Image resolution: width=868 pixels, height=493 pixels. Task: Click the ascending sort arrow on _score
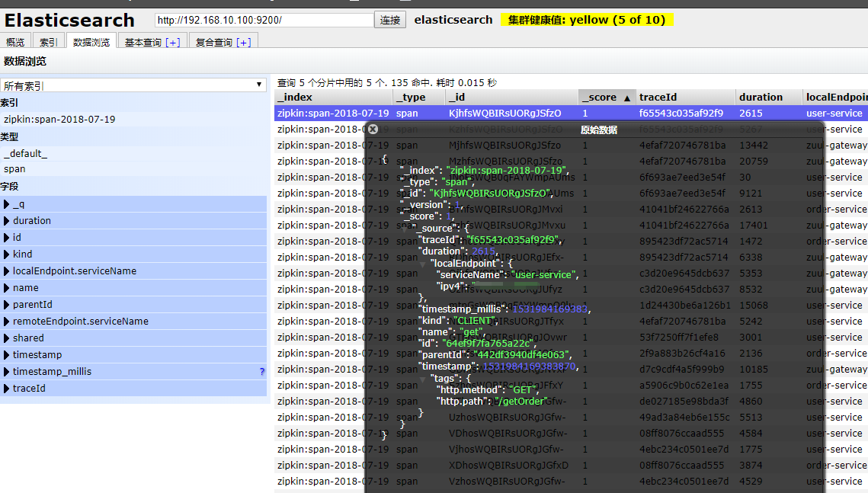pos(626,98)
